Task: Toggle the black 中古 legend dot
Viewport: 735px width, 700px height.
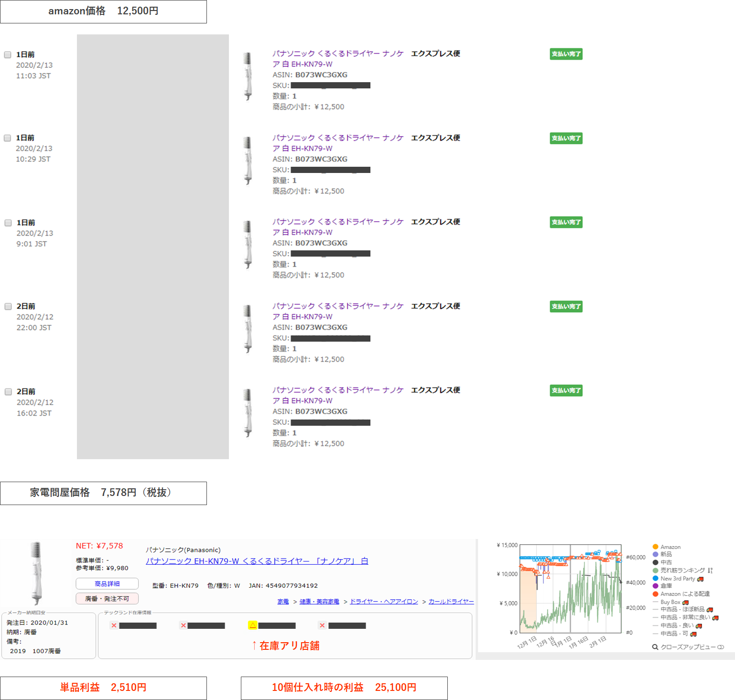Action: coord(656,562)
